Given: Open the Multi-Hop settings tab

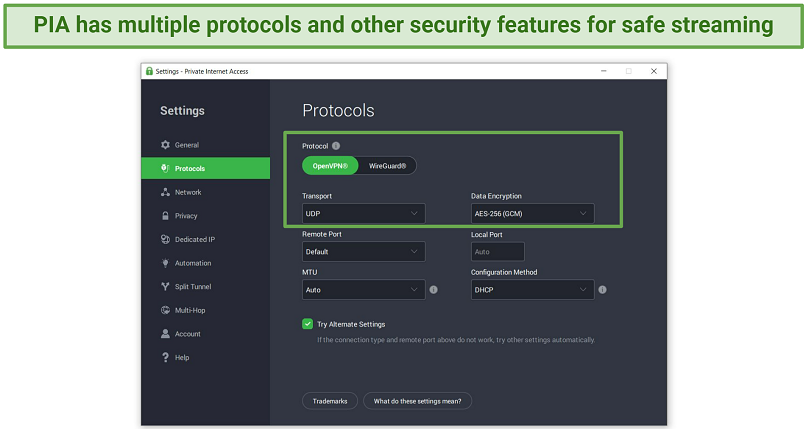Looking at the screenshot, I should click(x=206, y=310).
